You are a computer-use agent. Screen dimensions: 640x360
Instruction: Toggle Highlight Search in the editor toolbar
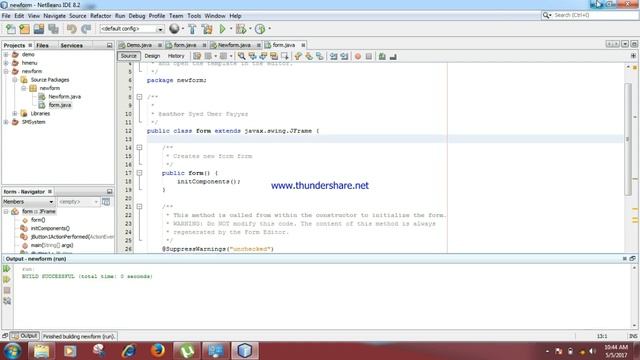tap(274, 56)
